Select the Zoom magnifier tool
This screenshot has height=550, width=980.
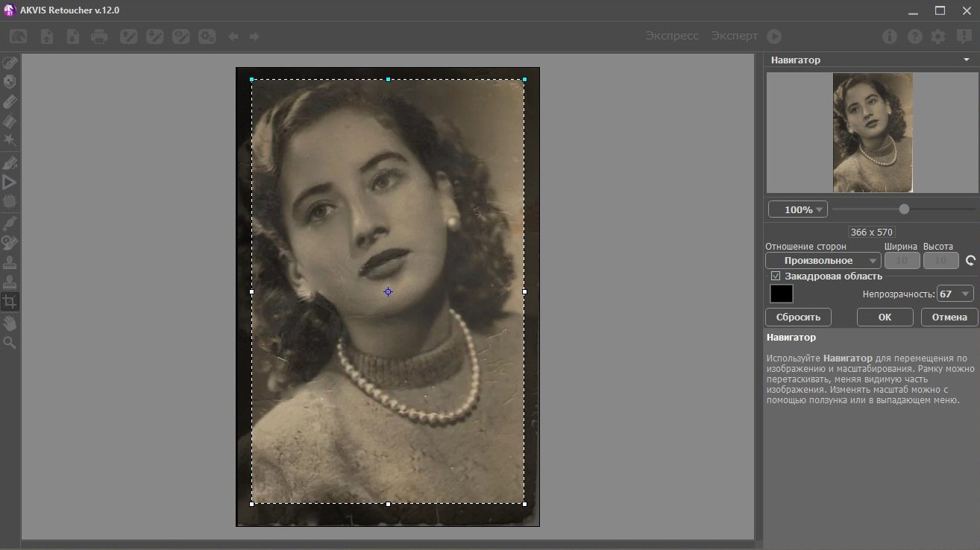(x=10, y=342)
